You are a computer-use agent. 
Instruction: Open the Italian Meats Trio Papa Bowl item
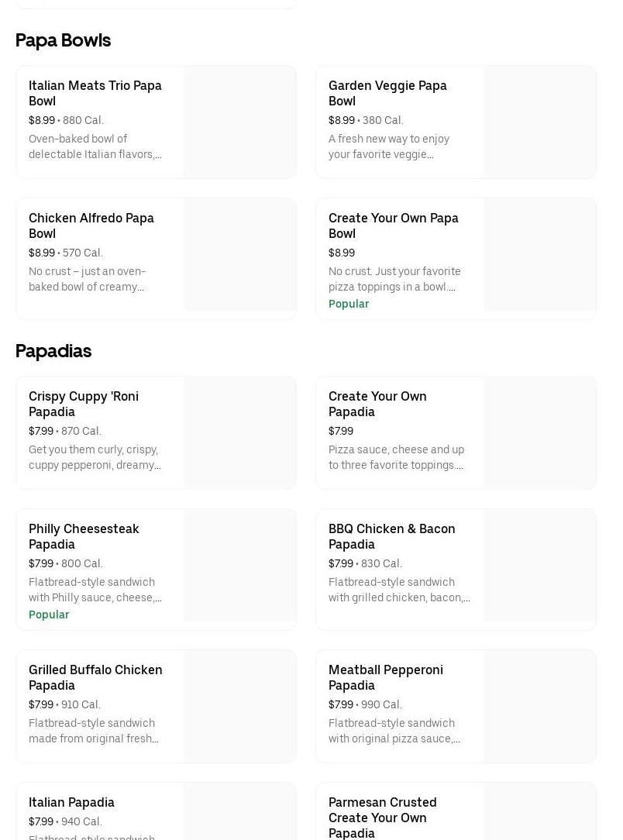click(95, 93)
